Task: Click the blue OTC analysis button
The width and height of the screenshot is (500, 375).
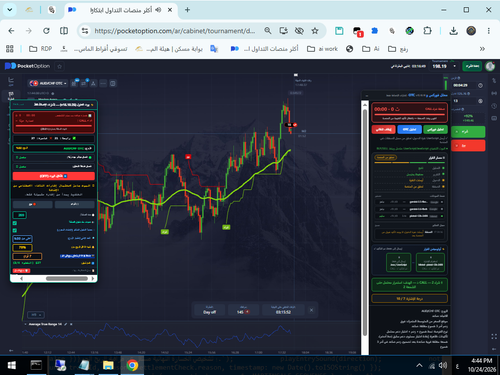Action: (x=409, y=129)
